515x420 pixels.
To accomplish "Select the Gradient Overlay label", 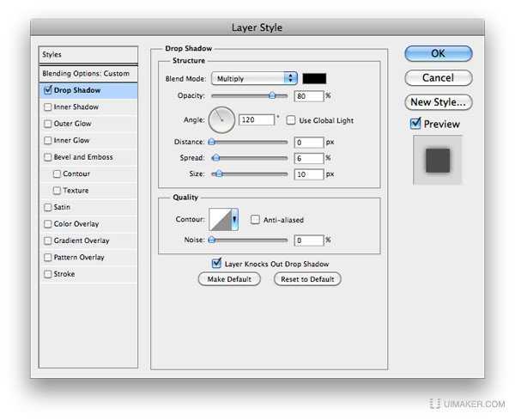I will [82, 240].
